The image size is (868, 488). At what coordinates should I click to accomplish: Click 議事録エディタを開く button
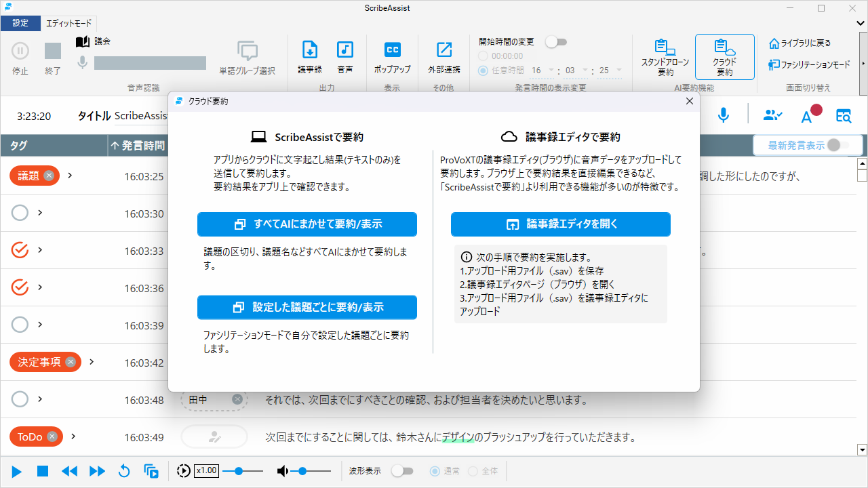pos(561,224)
